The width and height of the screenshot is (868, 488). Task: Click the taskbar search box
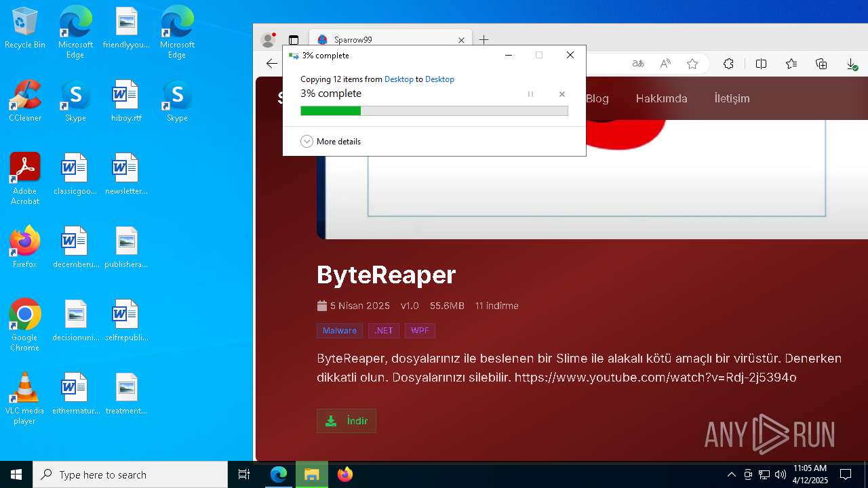130,474
